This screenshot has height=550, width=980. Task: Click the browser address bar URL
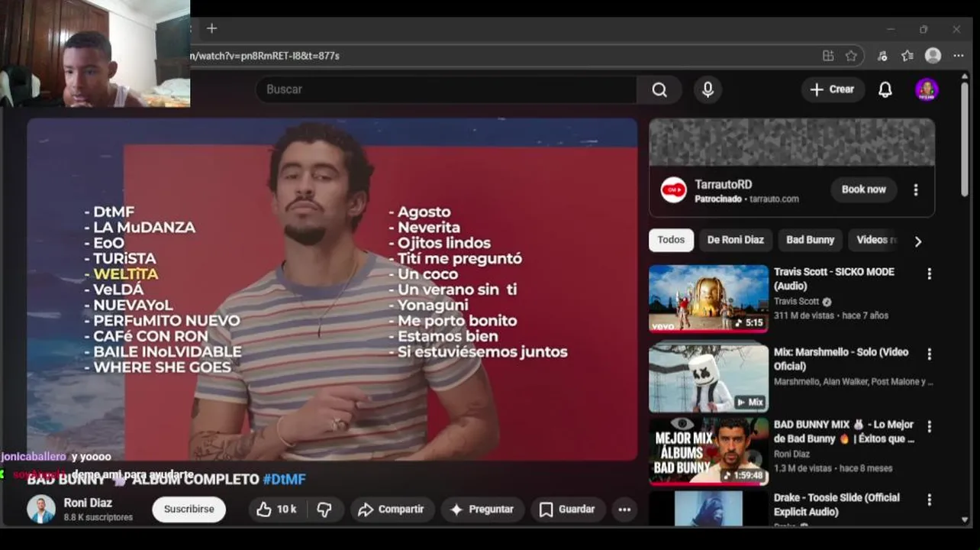pyautogui.click(x=265, y=56)
